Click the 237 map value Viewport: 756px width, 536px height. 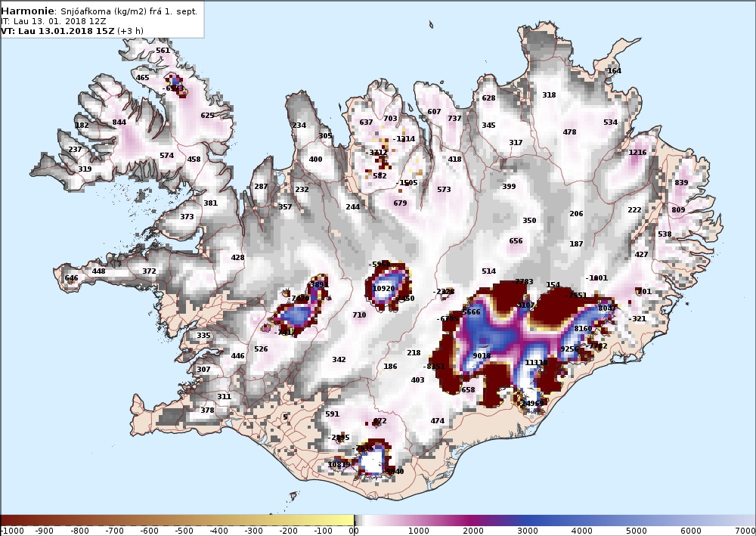[75, 150]
